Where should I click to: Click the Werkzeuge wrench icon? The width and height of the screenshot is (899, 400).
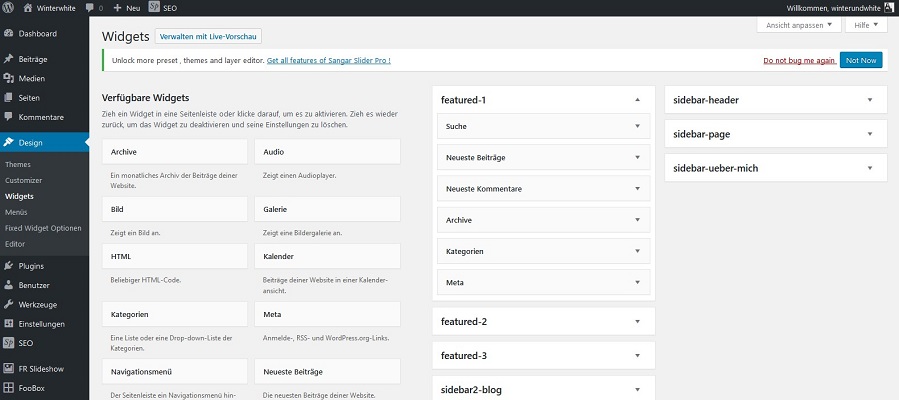click(x=9, y=304)
